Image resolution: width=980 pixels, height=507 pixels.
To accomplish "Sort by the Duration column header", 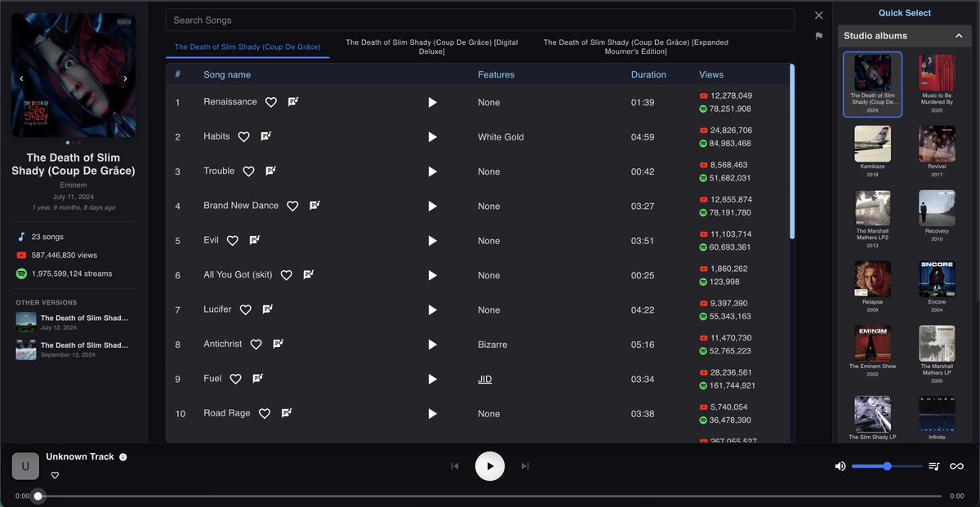I will pos(648,74).
